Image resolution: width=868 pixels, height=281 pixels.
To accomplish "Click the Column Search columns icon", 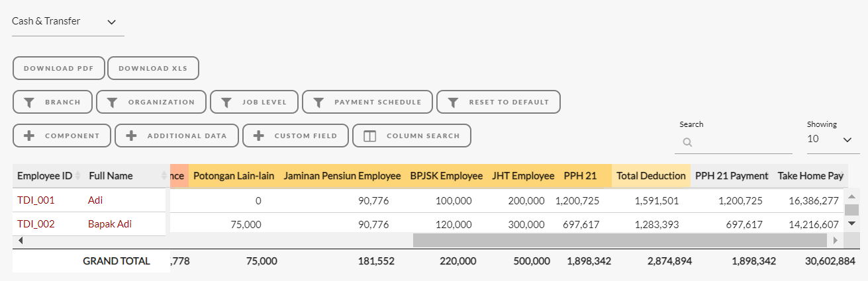I will click(370, 136).
